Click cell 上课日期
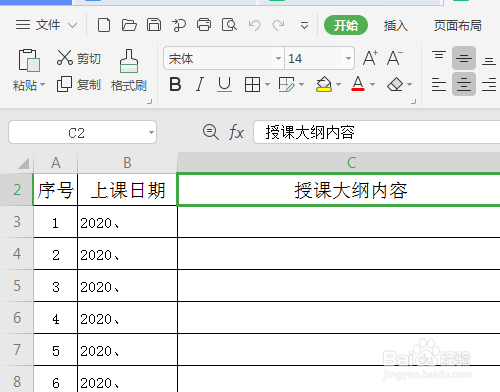500x392 pixels. [127, 190]
